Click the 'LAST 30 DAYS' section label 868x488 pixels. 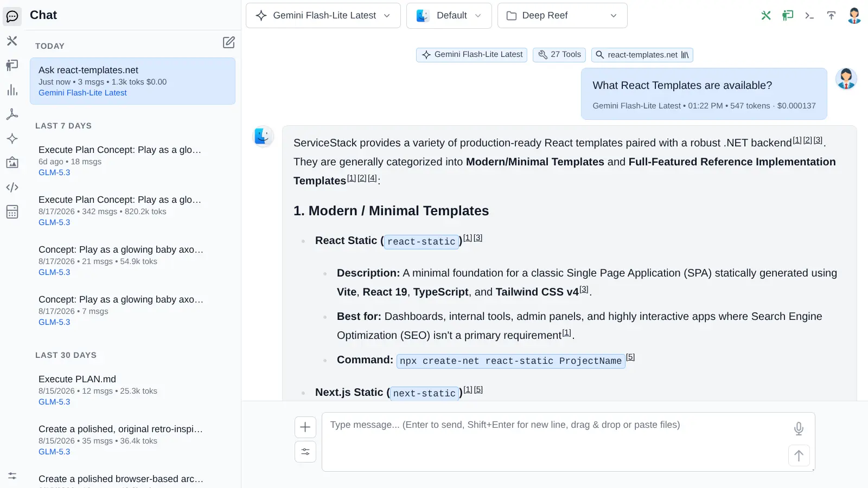coord(66,355)
